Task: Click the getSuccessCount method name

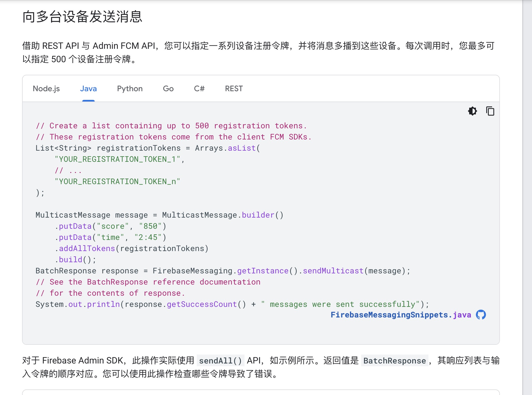Action: coord(202,304)
